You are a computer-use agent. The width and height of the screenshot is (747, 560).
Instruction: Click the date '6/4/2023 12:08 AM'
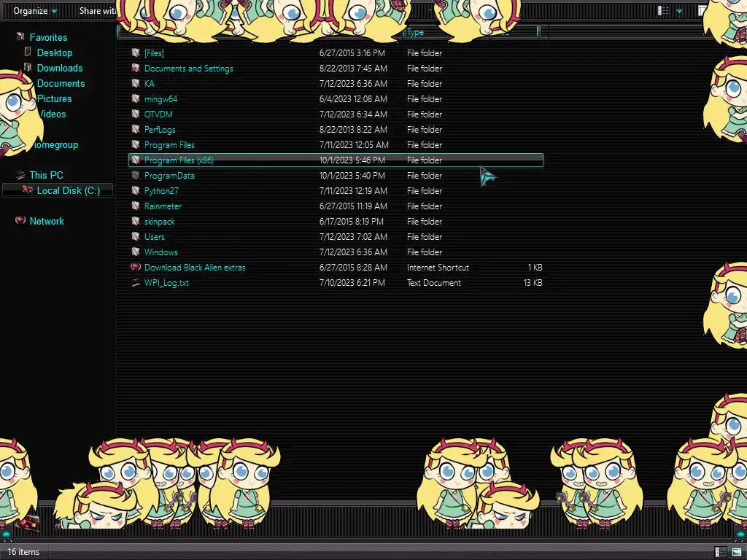coord(353,99)
